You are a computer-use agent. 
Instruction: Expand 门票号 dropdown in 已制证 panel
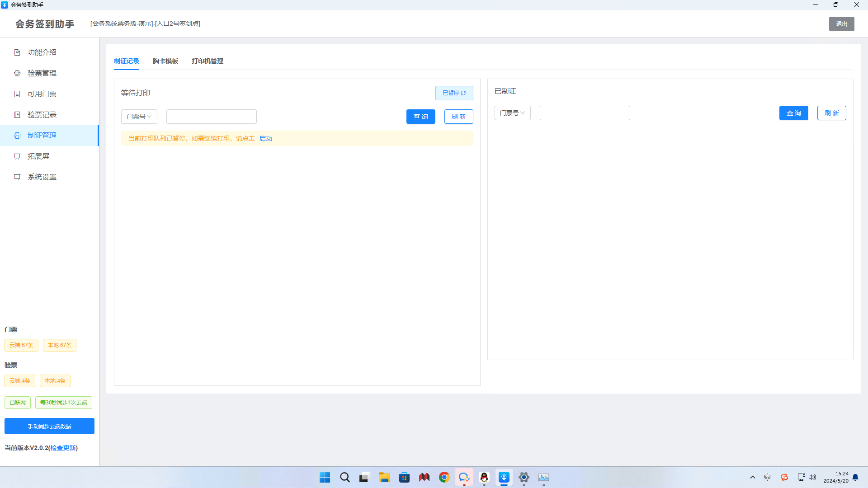(512, 113)
